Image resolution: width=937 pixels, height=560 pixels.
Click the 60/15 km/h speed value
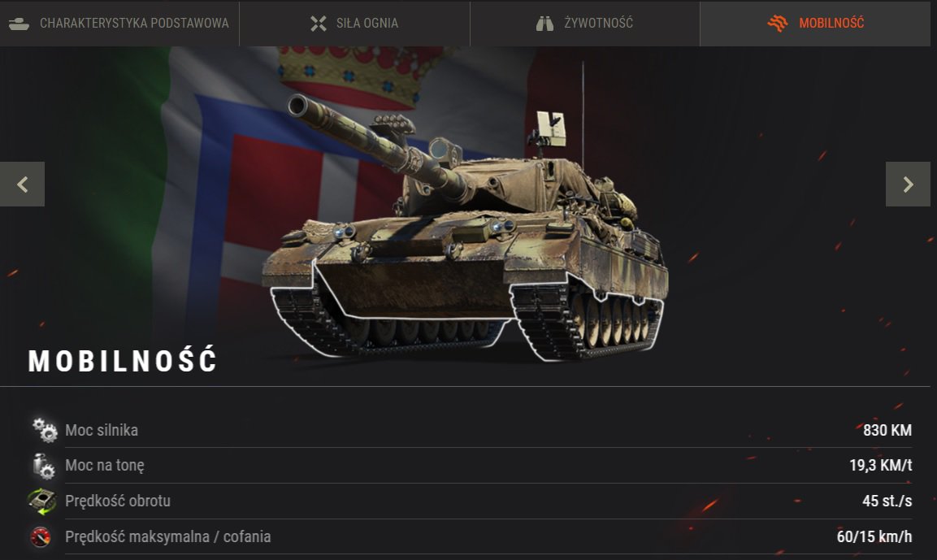[x=874, y=536]
